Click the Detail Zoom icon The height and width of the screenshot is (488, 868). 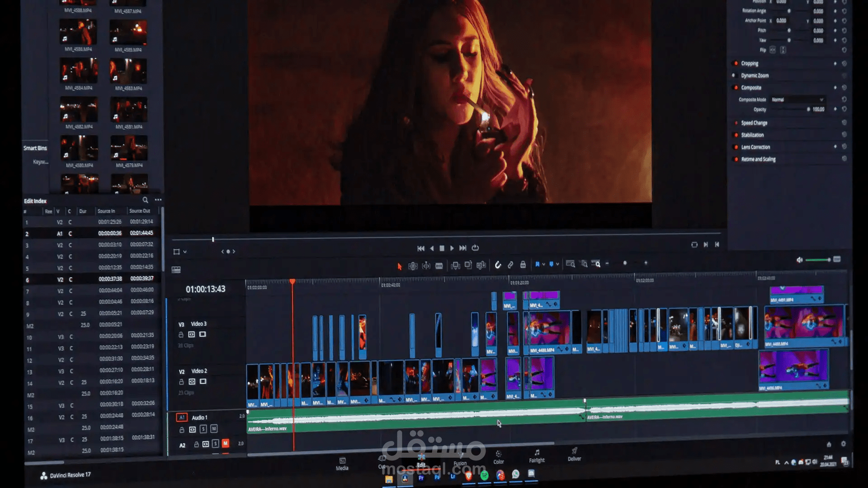(584, 264)
